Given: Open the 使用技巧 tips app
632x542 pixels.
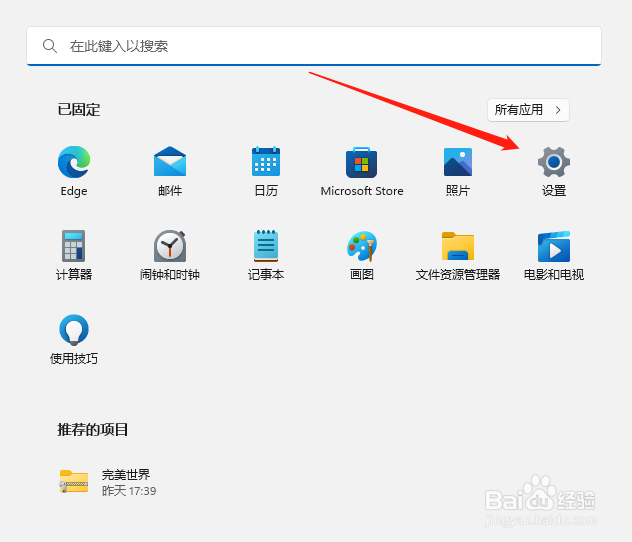Looking at the screenshot, I should (x=74, y=330).
